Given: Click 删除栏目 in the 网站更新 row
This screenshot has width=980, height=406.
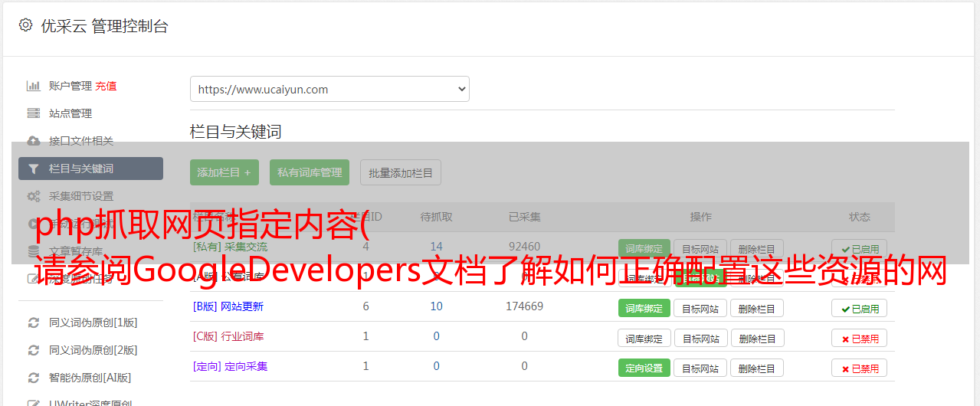Looking at the screenshot, I should (x=757, y=308).
